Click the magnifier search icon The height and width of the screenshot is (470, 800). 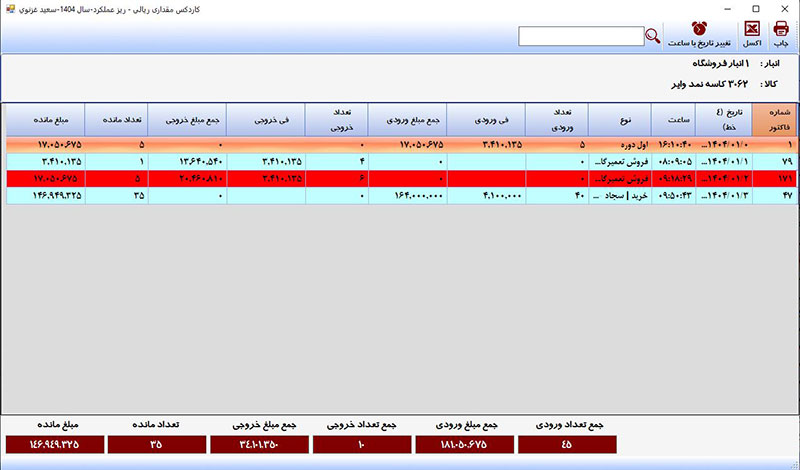point(653,36)
